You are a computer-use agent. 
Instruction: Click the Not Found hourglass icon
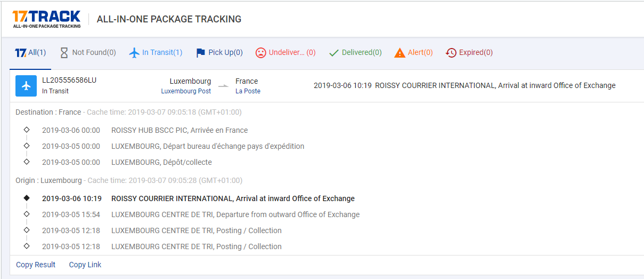(x=64, y=53)
